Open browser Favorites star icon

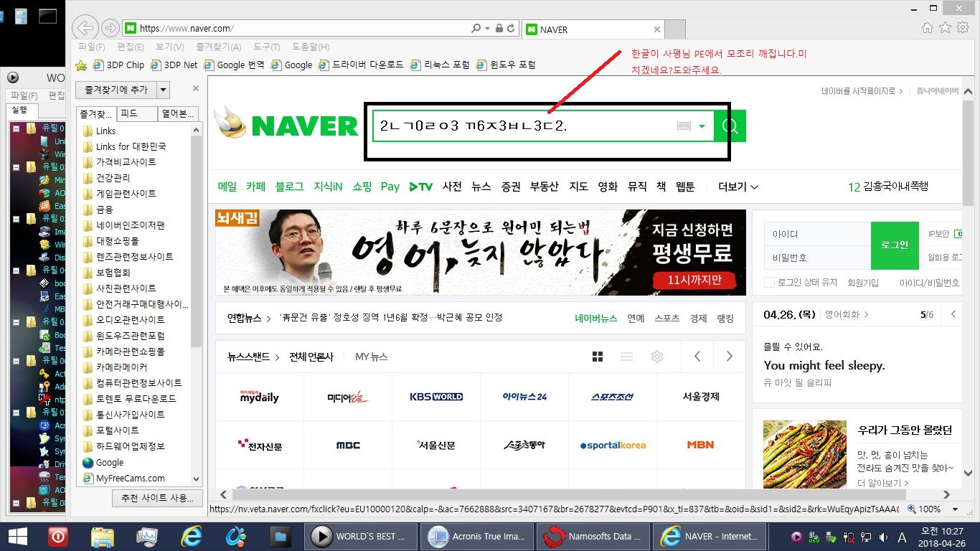coord(945,27)
